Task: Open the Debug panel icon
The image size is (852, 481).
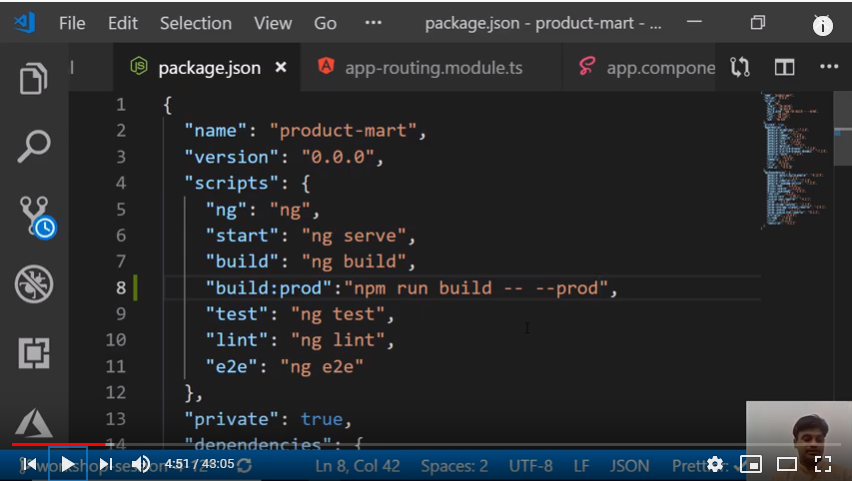Action: (34, 285)
